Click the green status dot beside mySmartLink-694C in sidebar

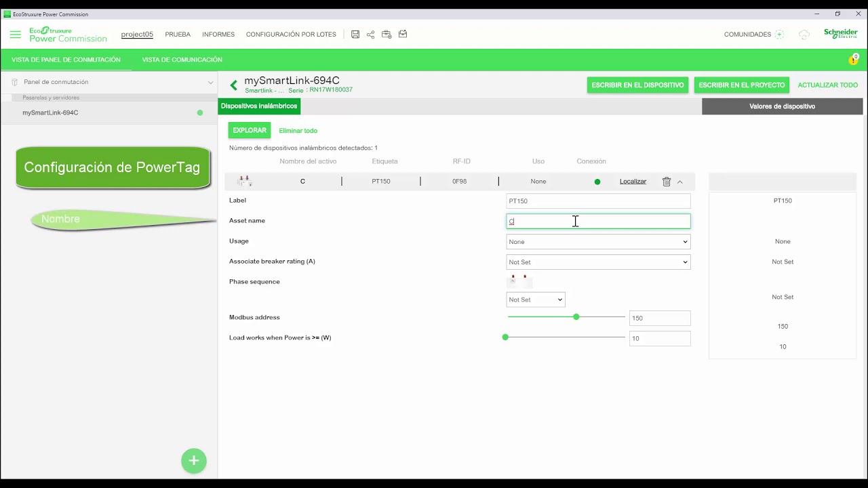point(200,113)
